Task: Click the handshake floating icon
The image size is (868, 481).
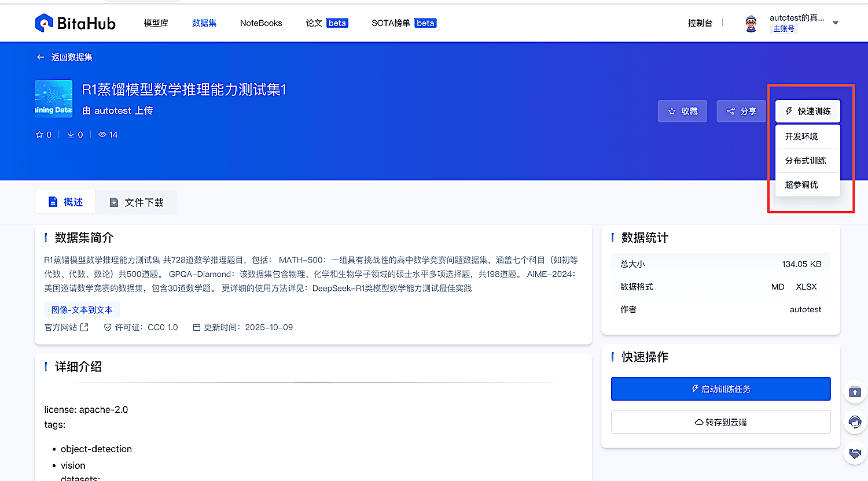Action: pos(855,453)
